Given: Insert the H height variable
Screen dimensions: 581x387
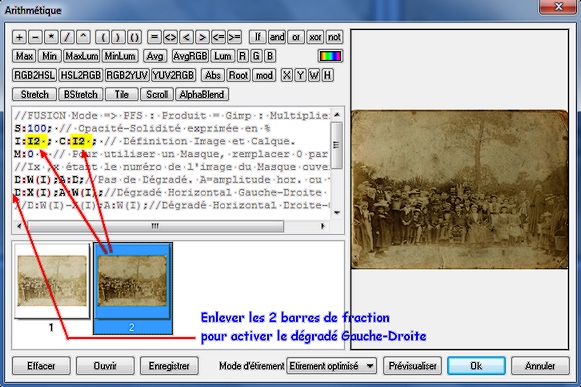Looking at the screenshot, I should 327,75.
